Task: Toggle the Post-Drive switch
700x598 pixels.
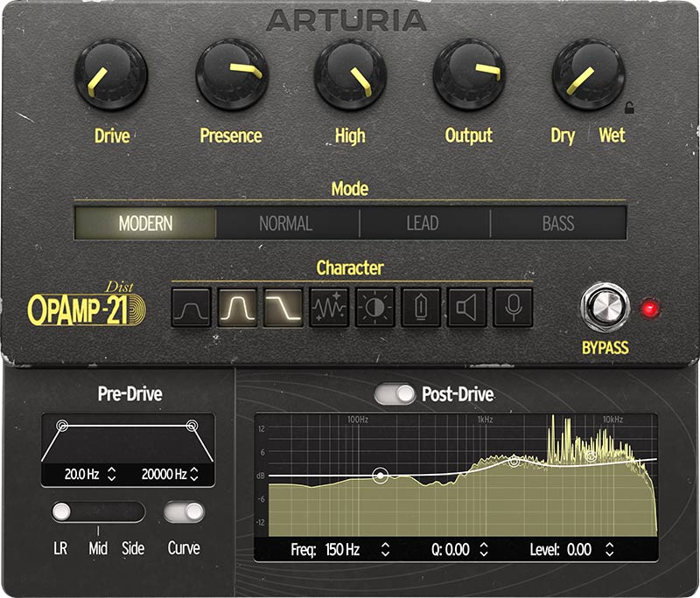Action: point(394,395)
